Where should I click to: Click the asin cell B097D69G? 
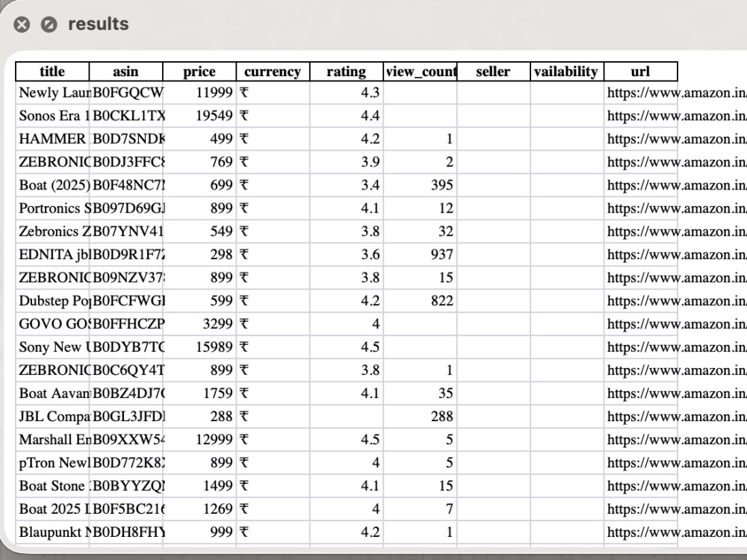(125, 208)
